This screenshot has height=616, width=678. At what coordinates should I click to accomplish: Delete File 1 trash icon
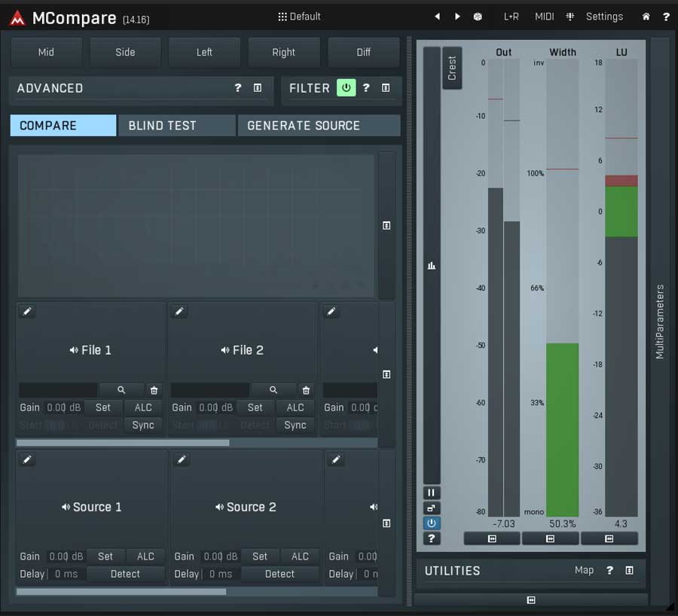pyautogui.click(x=154, y=390)
